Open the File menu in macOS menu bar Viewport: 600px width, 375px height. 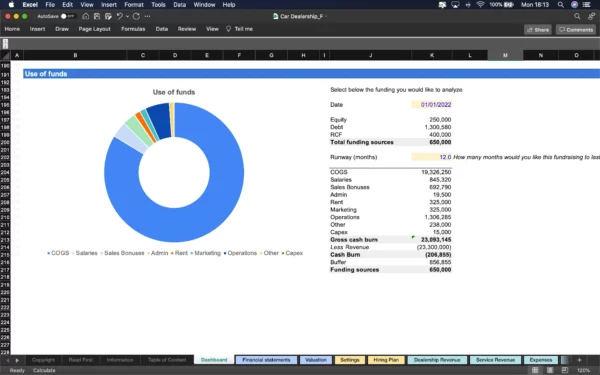click(x=50, y=5)
